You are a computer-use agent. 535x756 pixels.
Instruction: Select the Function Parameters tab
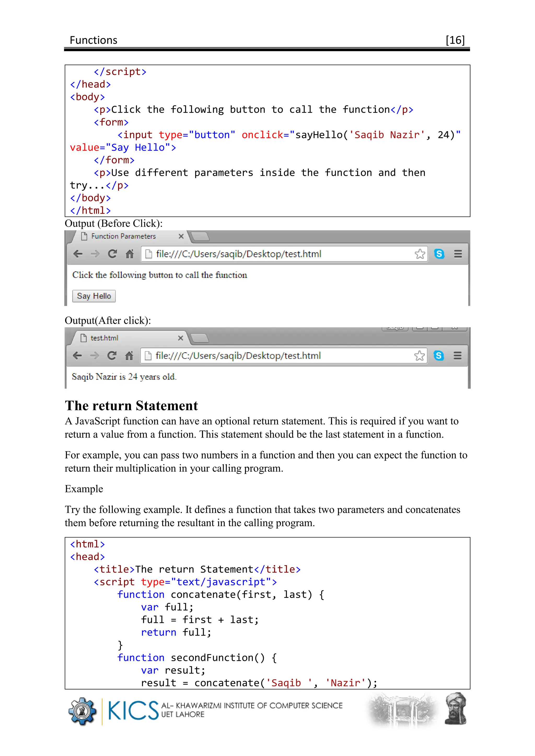coord(123,237)
